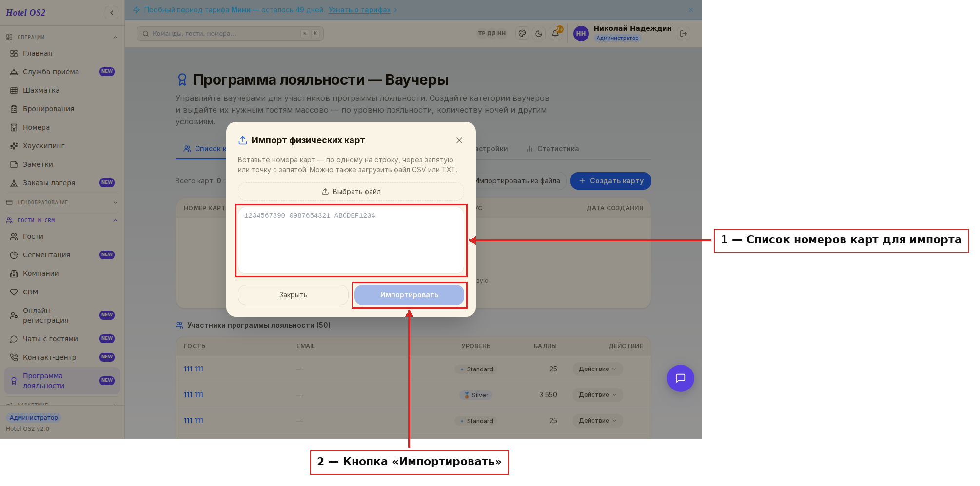Open the chat support floating button
The image size is (980, 486).
tap(681, 378)
